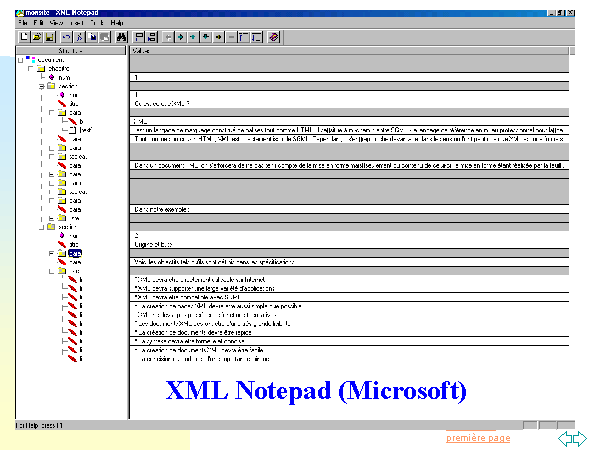
Task: Collapse the root document node in tree
Action: (19, 60)
